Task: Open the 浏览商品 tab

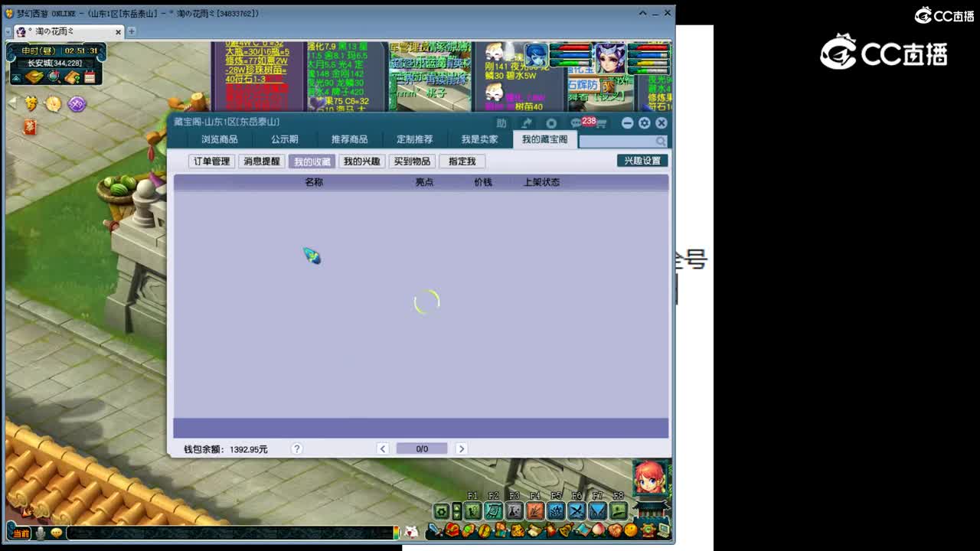Action: point(219,139)
